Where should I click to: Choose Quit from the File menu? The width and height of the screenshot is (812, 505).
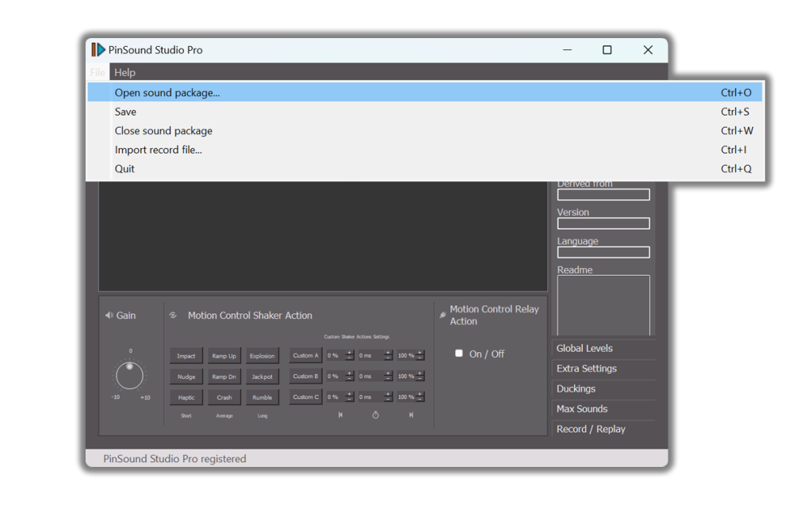point(425,169)
